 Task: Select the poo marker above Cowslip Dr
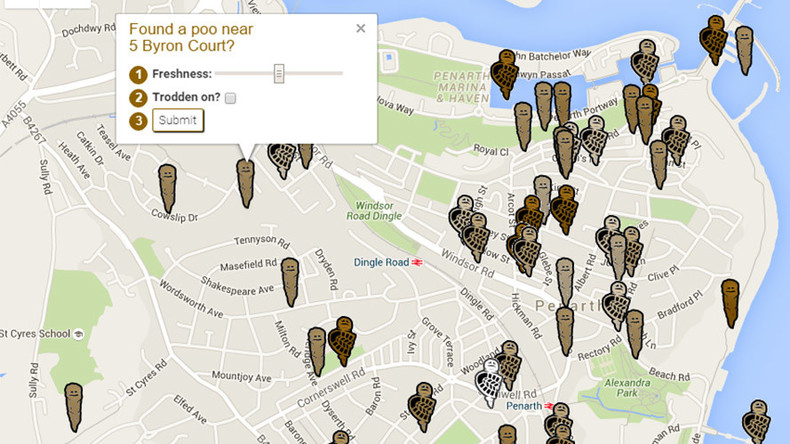coord(167,188)
